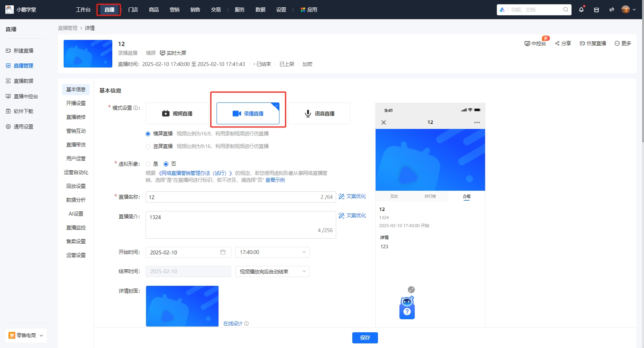The image size is (644, 348).
Task: Expand the 零售电商 selector at bottom left
Action: (x=26, y=335)
